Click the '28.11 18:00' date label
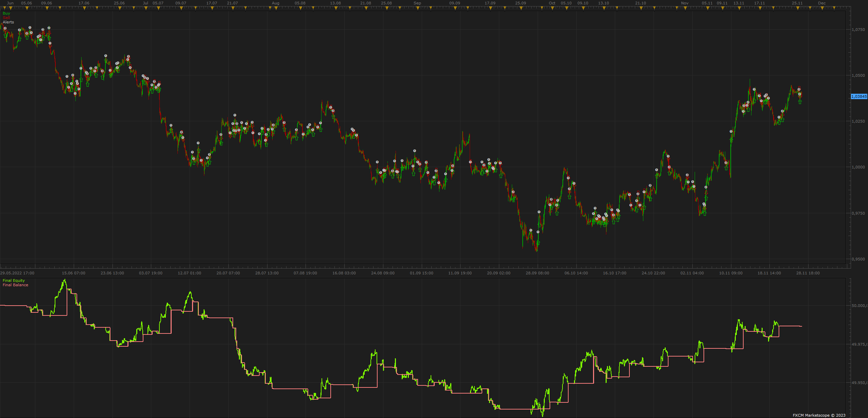Screen dimensions: 868x418 click(x=808, y=273)
